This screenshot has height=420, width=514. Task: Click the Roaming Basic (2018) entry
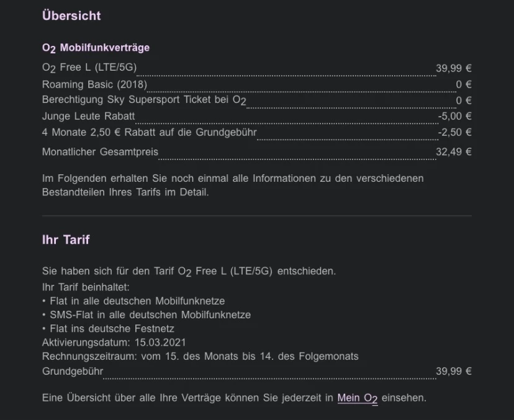click(x=94, y=84)
